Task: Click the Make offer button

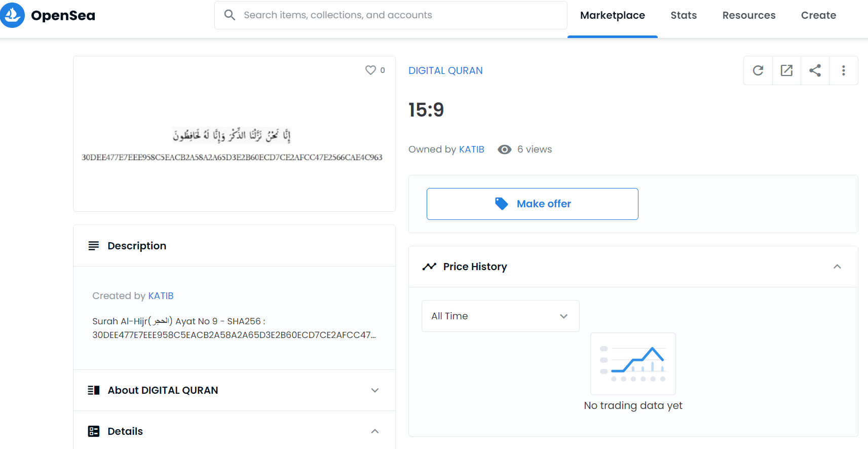Action: click(x=532, y=204)
